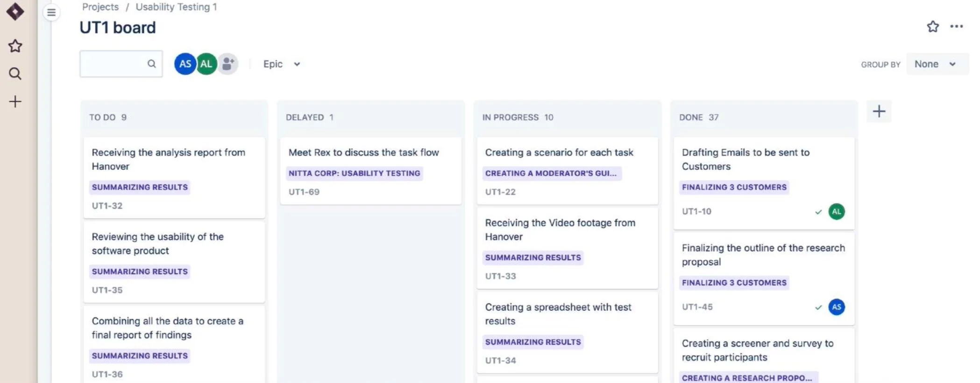The image size is (980, 383).
Task: Open the Meet Rex to discuss card
Action: (x=371, y=171)
